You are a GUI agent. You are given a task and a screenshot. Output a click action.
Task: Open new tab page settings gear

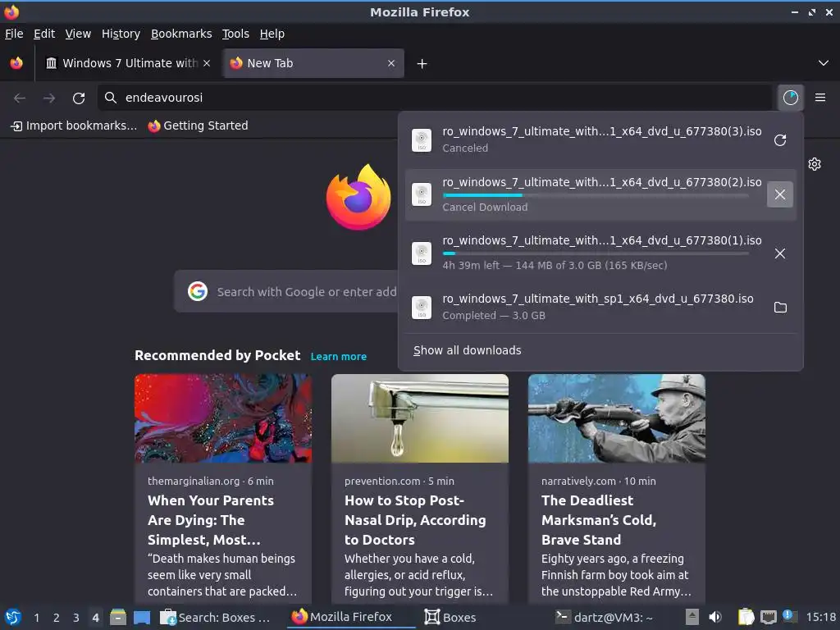pyautogui.click(x=815, y=164)
